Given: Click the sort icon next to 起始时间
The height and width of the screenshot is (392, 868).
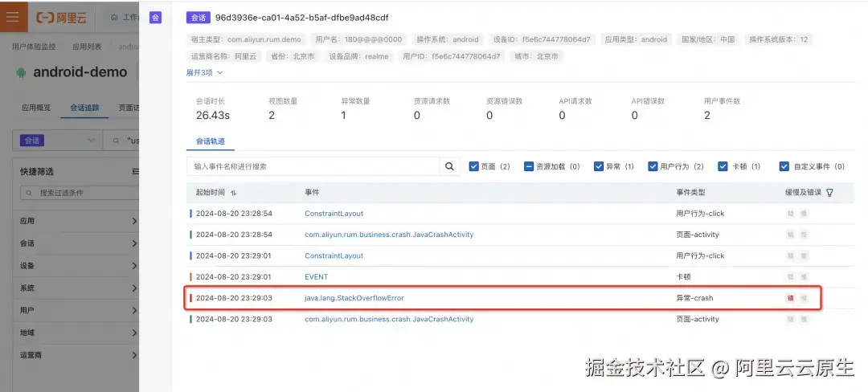Looking at the screenshot, I should 233,193.
